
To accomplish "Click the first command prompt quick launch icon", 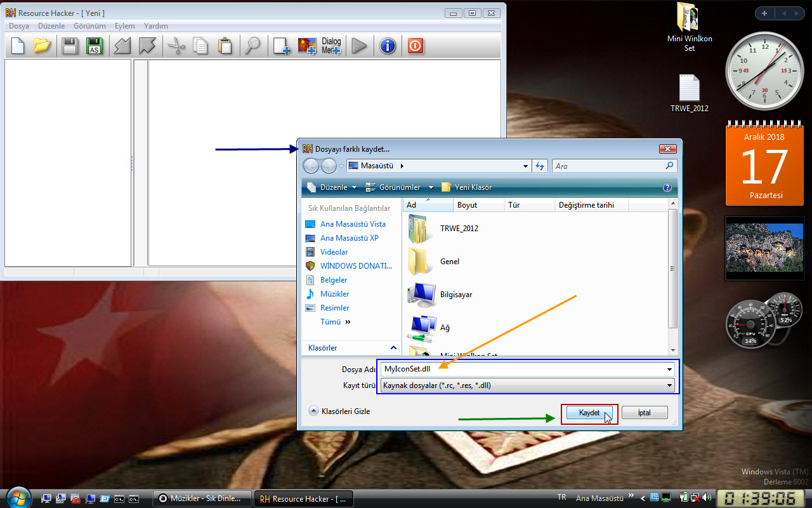I will tap(119, 498).
